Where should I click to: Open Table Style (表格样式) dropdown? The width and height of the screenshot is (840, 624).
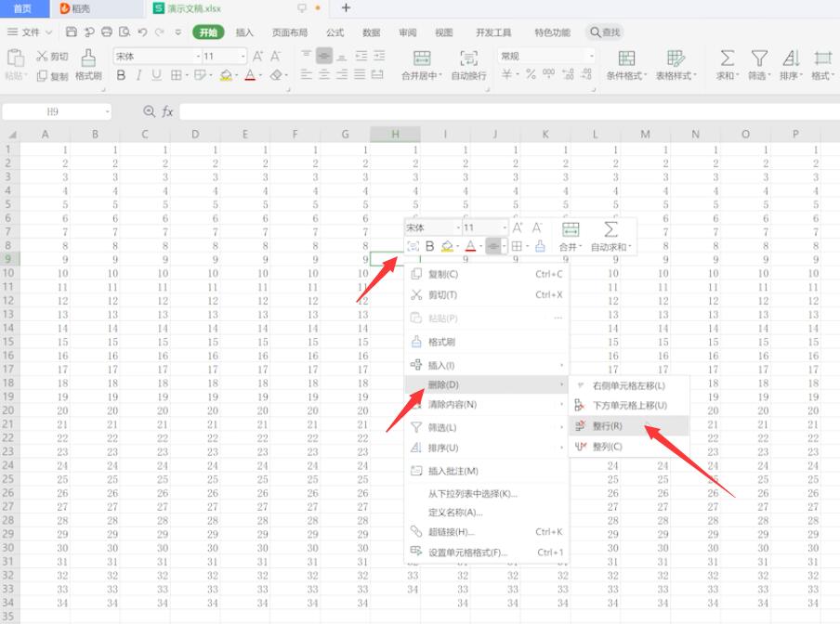point(676,65)
